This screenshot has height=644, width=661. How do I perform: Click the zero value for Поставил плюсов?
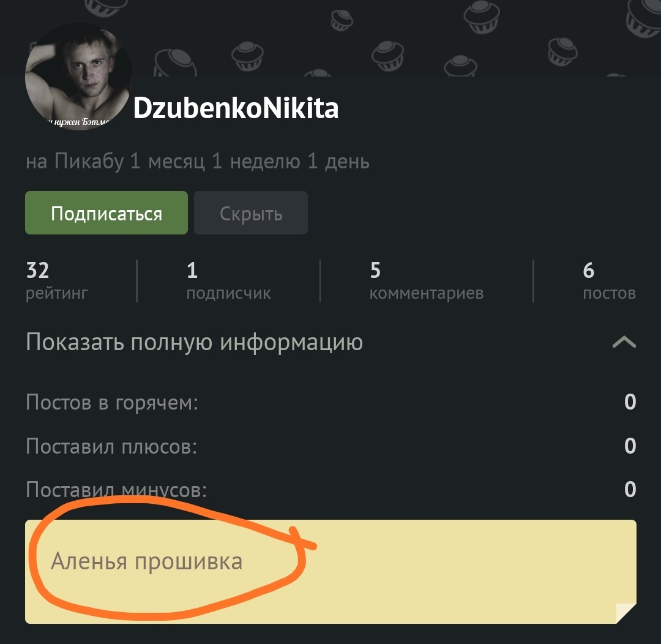click(630, 446)
